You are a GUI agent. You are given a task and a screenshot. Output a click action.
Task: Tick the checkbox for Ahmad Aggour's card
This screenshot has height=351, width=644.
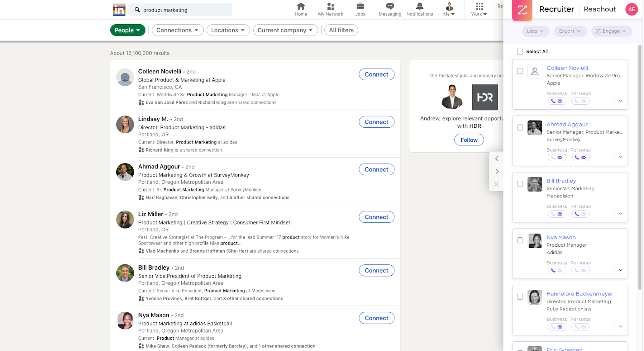point(520,127)
